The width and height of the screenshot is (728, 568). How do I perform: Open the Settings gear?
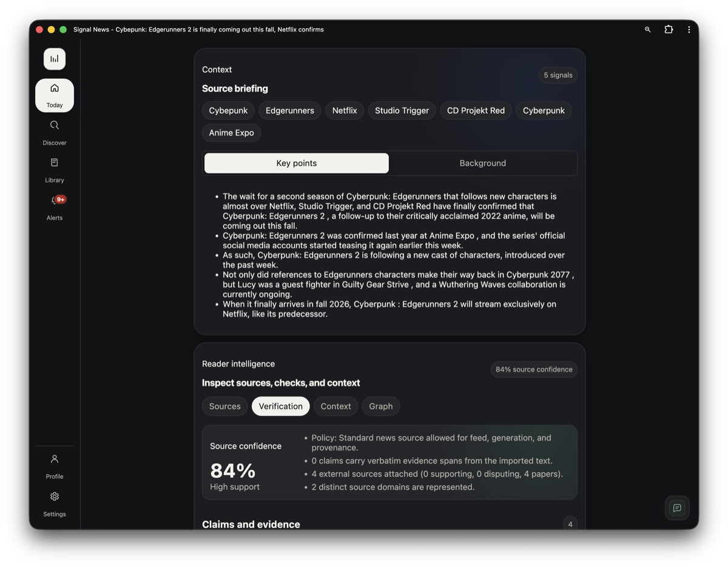point(55,504)
